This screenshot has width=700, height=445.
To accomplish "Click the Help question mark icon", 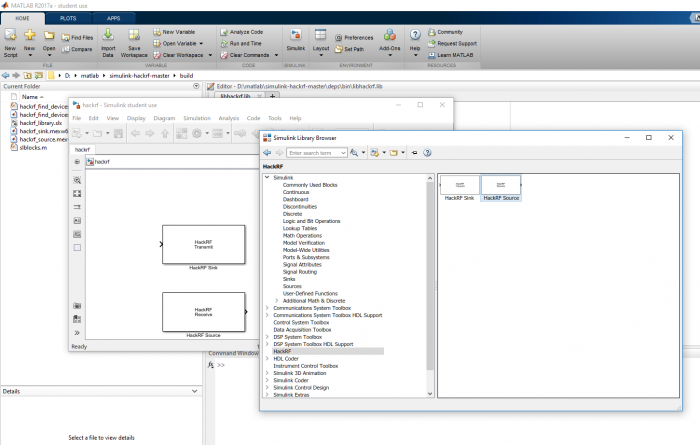I will 415,35.
